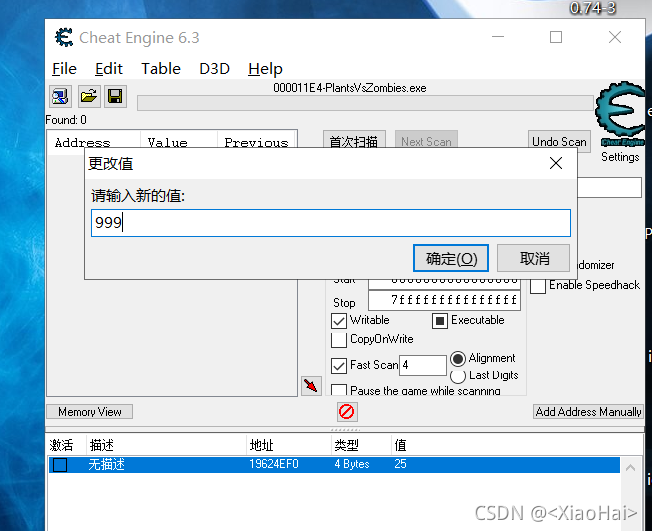Toggle the 激活 checkbox for 无描述 row

pos(60,464)
